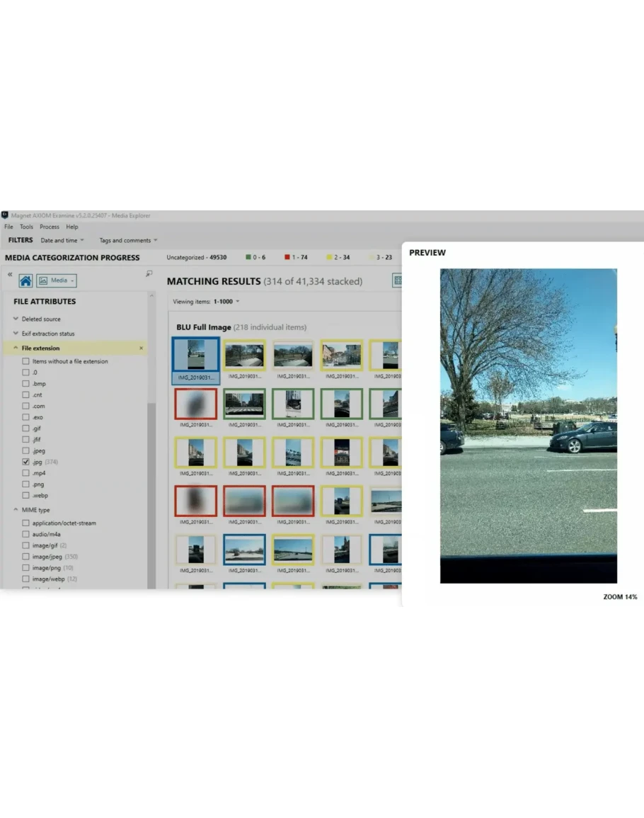Viewport: 644px width, 818px height.
Task: Open the Process menu
Action: tap(50, 227)
